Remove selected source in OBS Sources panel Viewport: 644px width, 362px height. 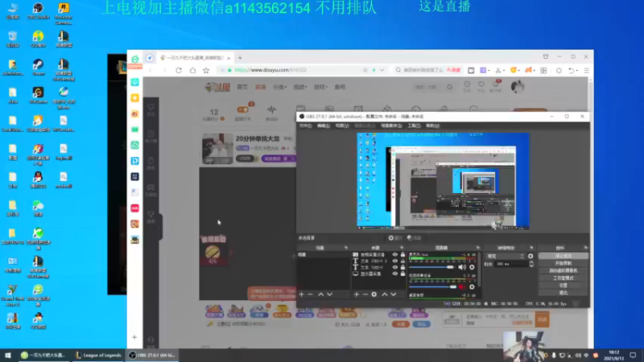click(365, 294)
